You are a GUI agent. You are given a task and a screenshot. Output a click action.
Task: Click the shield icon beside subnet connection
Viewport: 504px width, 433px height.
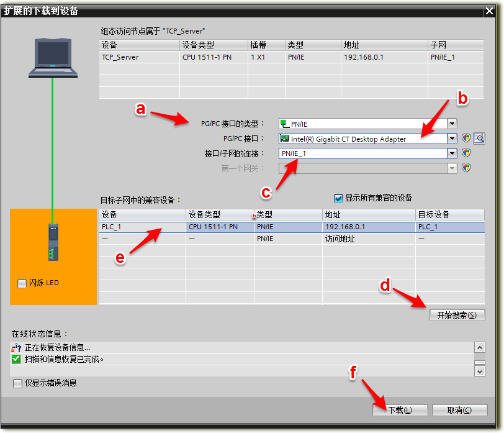pos(466,152)
